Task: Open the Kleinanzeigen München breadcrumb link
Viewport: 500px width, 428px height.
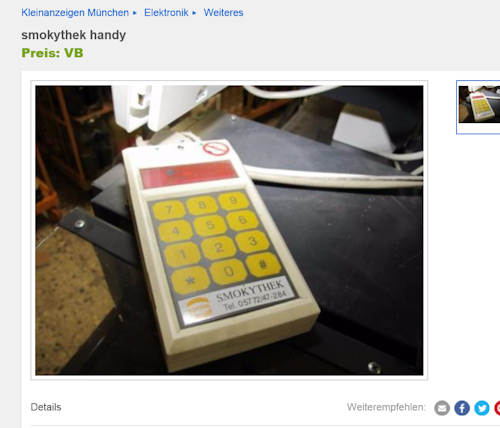Action: [x=75, y=13]
